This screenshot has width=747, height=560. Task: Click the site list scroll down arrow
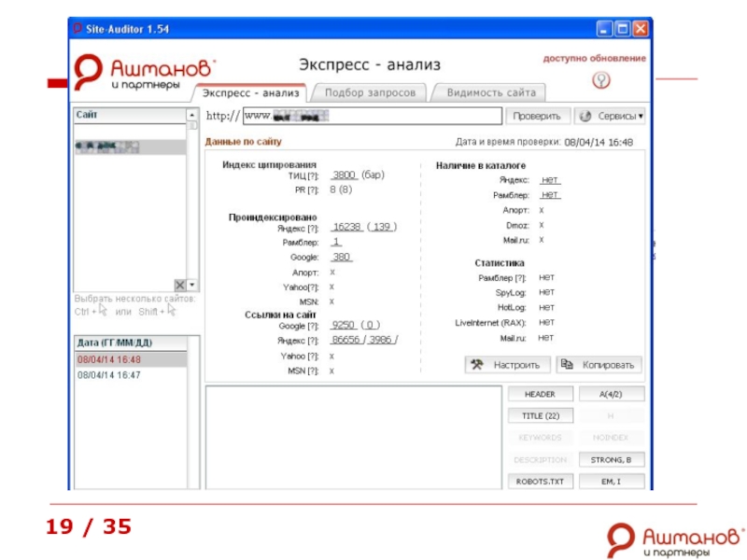(x=192, y=285)
